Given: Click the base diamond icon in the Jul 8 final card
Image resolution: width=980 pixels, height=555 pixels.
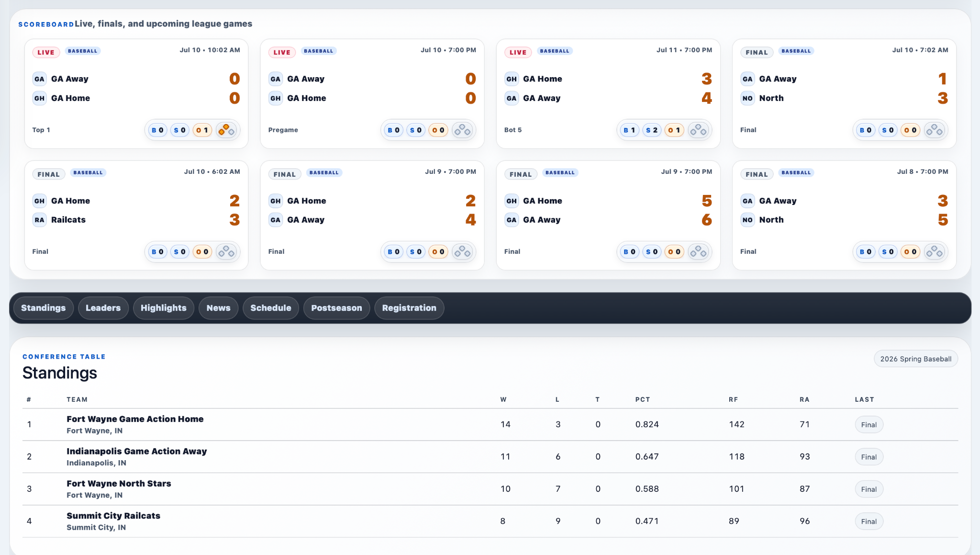Looking at the screenshot, I should (x=934, y=252).
